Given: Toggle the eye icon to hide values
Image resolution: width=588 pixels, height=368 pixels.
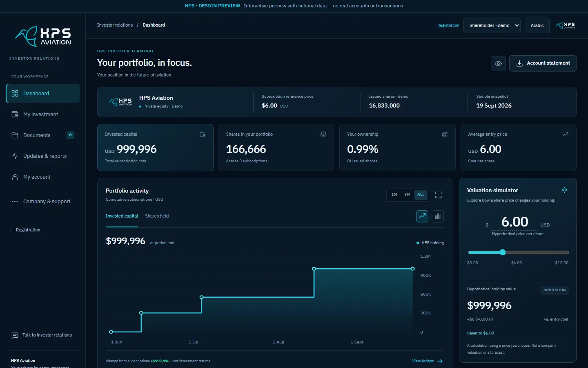Looking at the screenshot, I should point(498,63).
